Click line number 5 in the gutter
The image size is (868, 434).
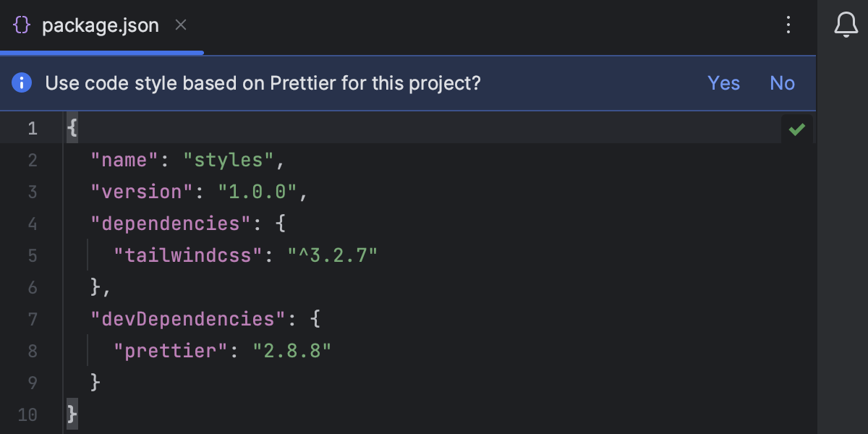[x=32, y=255]
